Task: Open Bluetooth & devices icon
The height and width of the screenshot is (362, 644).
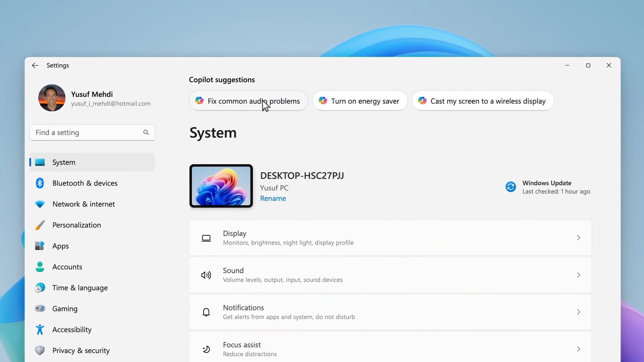Action: (40, 183)
